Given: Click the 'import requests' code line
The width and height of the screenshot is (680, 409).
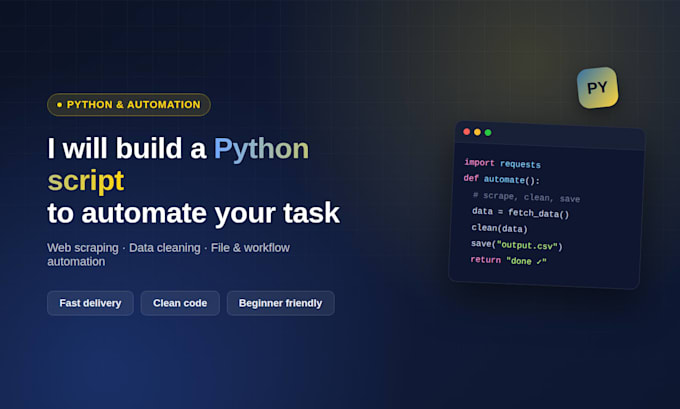Looking at the screenshot, I should pos(502,164).
